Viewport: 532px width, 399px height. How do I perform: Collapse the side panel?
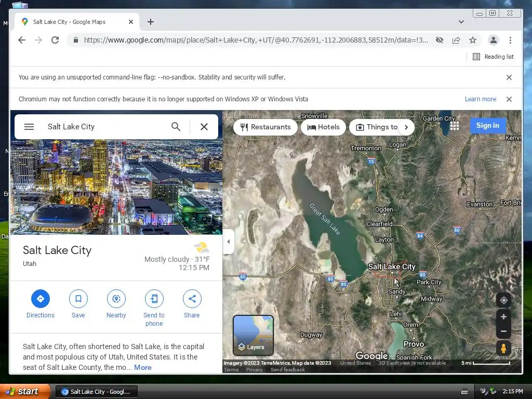[x=229, y=242]
